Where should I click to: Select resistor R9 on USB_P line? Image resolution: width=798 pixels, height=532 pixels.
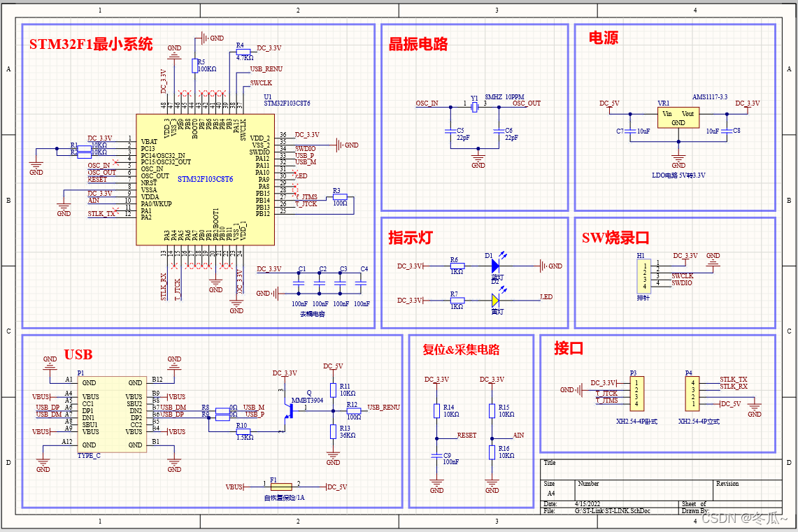tap(223, 417)
